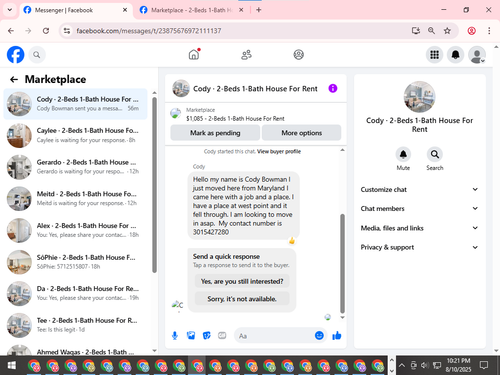This screenshot has height=375, width=500.
Task: Click the taskbar clock showing 10:21 PM
Action: [458, 365]
